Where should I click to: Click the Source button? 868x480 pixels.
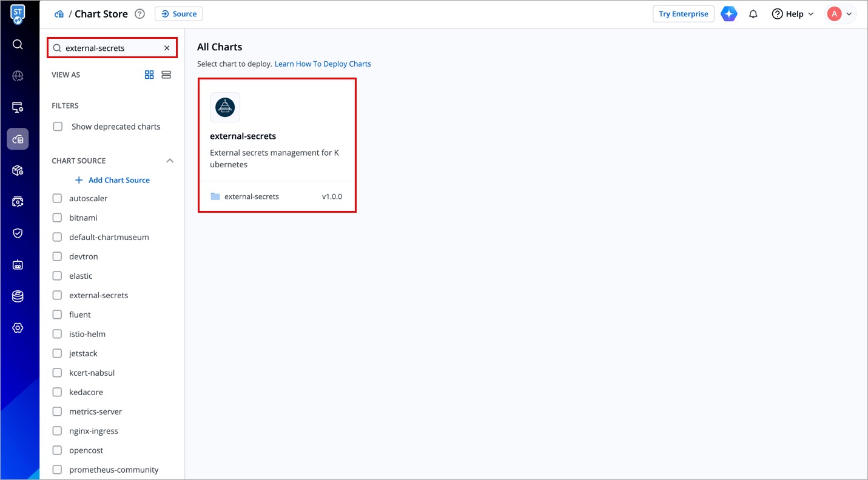[x=179, y=14]
